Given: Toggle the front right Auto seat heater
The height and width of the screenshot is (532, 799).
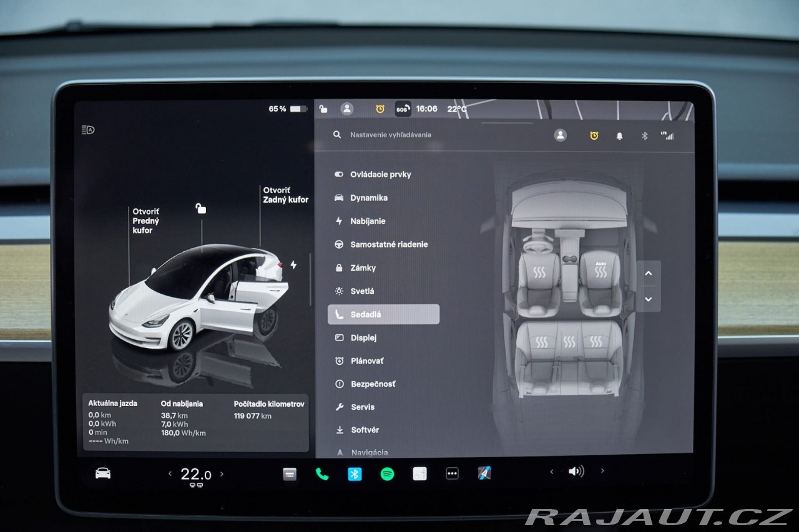Looking at the screenshot, I should point(600,269).
